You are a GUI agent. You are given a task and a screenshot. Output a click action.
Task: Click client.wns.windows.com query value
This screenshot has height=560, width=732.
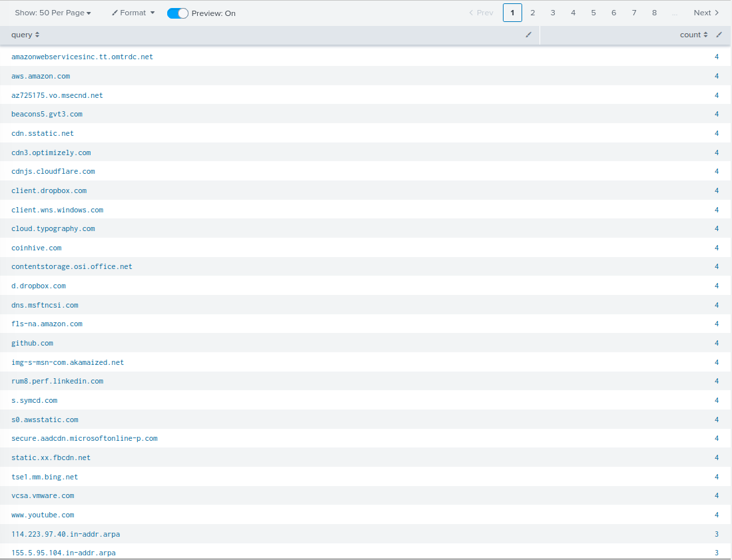(57, 210)
